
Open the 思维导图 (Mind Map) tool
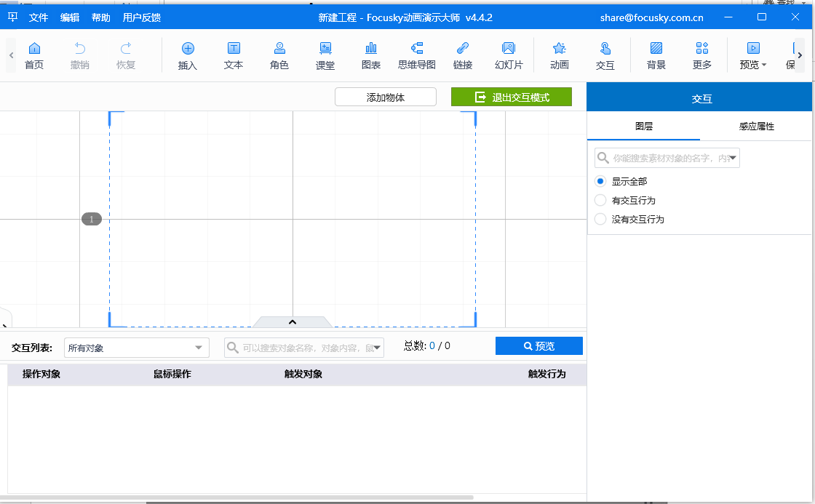(417, 55)
